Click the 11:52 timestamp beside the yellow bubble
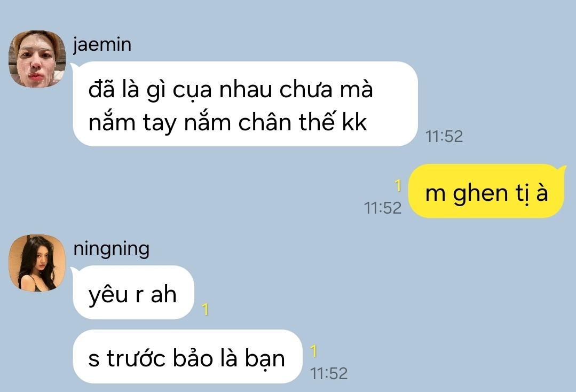Screen dimensions: 576x392 click(382, 208)
